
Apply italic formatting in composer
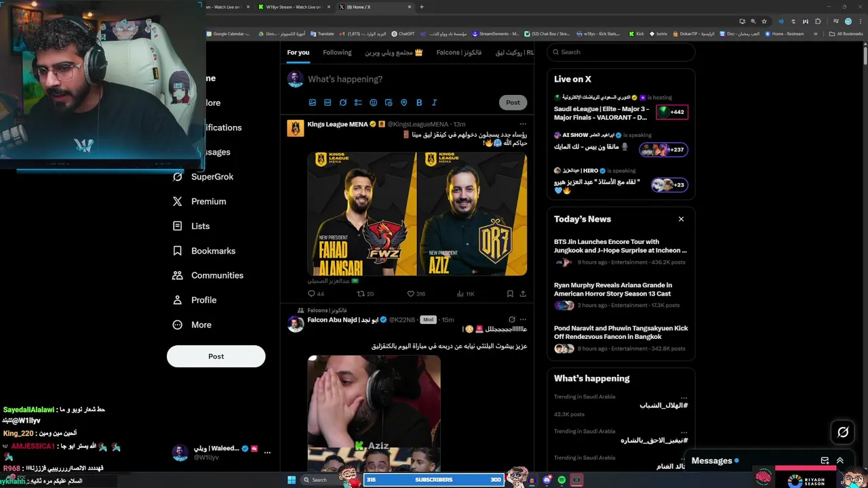coord(435,102)
